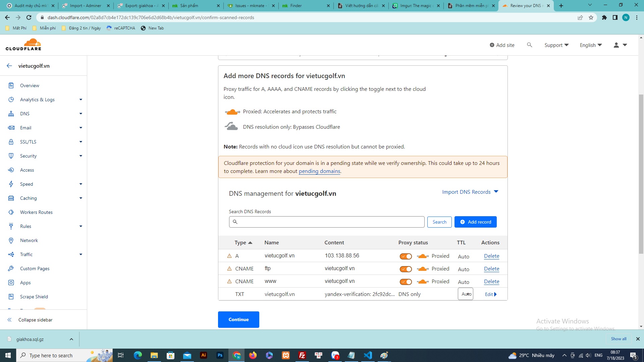Expand the Email submenu arrow
Screen dimensions: 644x362
[x=81, y=128]
